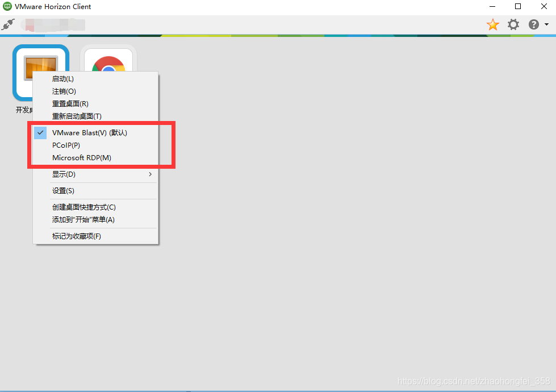Open 设置(S) from the context menu
Viewport: 556px width, 392px height.
(x=95, y=191)
